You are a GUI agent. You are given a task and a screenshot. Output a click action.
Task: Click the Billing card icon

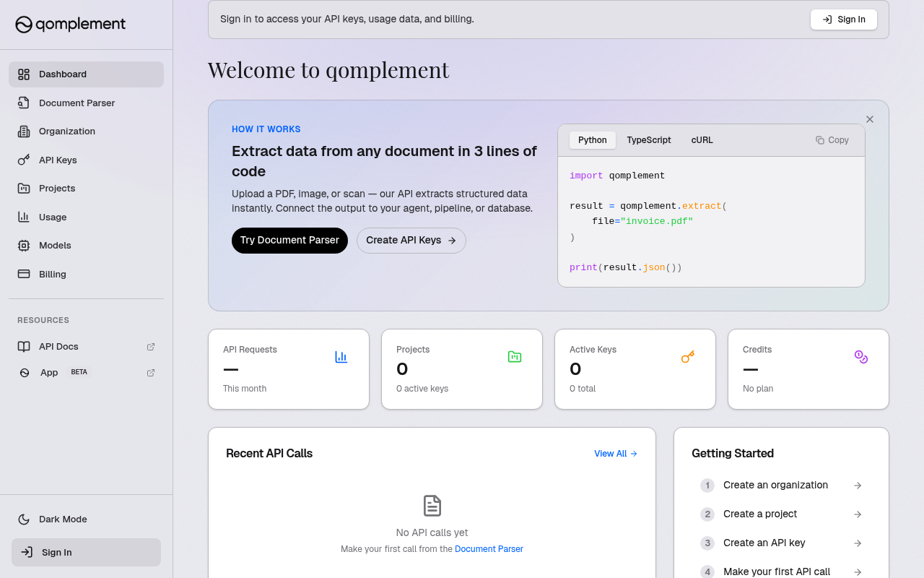[24, 274]
